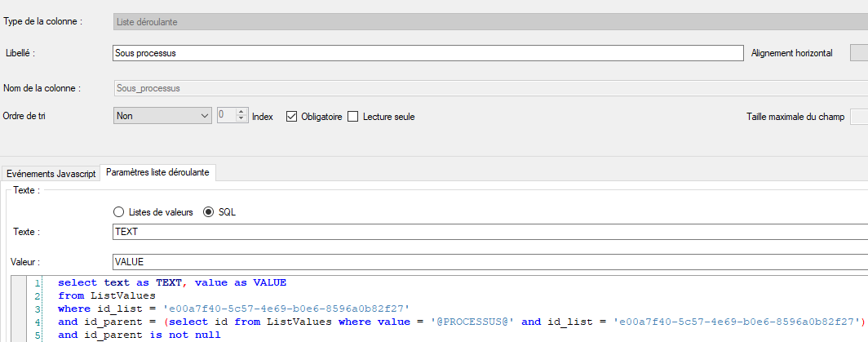Click the Taille maximale du champ box
868x342 pixels.
[x=858, y=117]
